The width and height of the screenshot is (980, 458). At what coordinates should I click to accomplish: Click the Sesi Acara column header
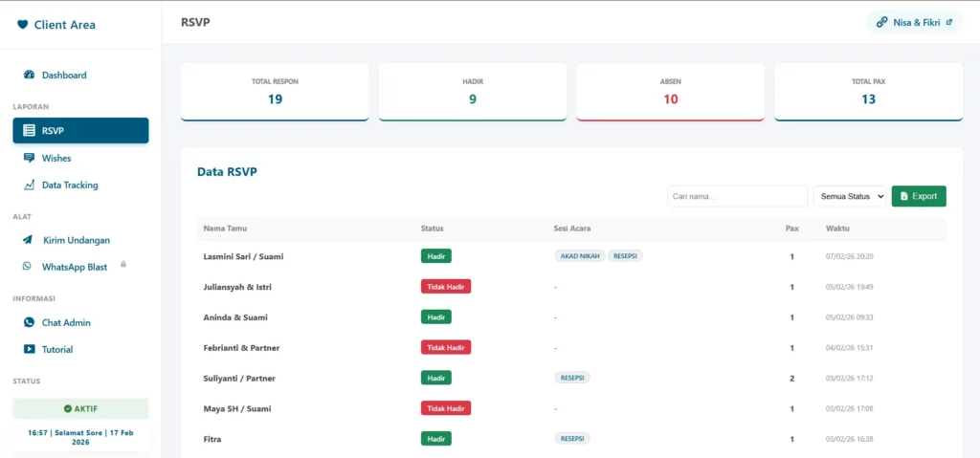[572, 229]
